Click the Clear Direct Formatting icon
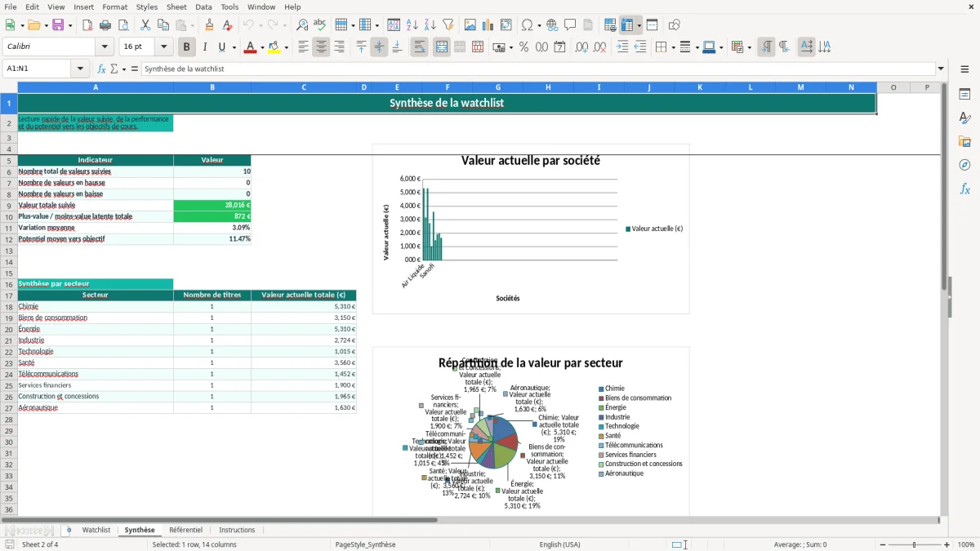Image resolution: width=980 pixels, height=551 pixels. [x=227, y=25]
